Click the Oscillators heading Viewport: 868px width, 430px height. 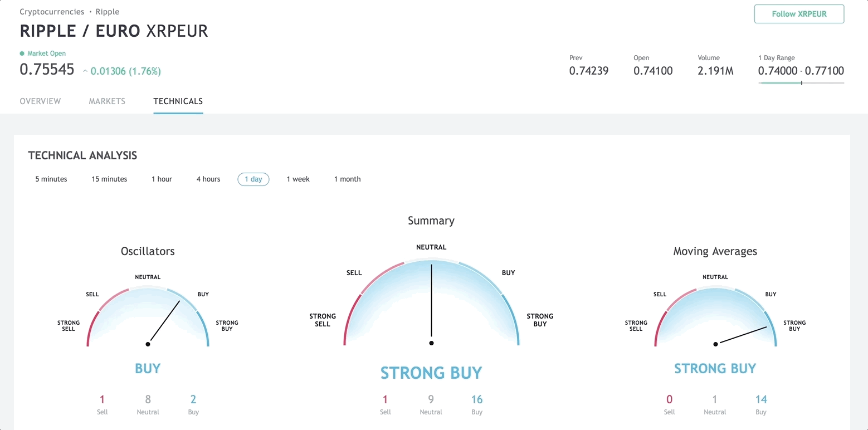148,251
